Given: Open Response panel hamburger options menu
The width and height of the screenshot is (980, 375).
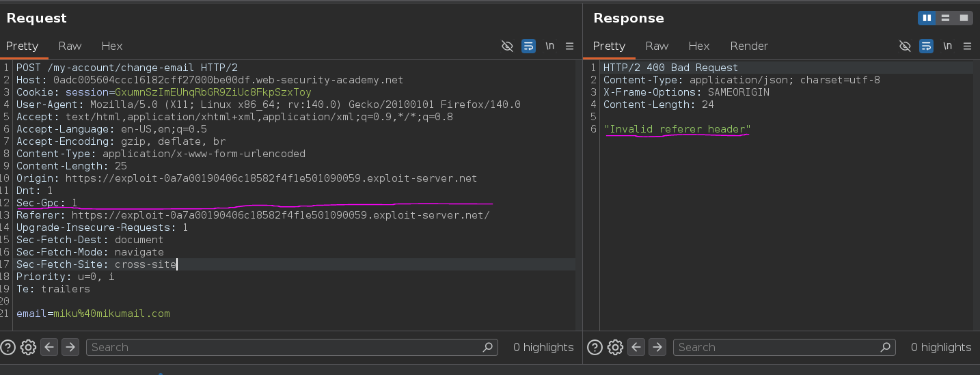Looking at the screenshot, I should click(x=967, y=46).
